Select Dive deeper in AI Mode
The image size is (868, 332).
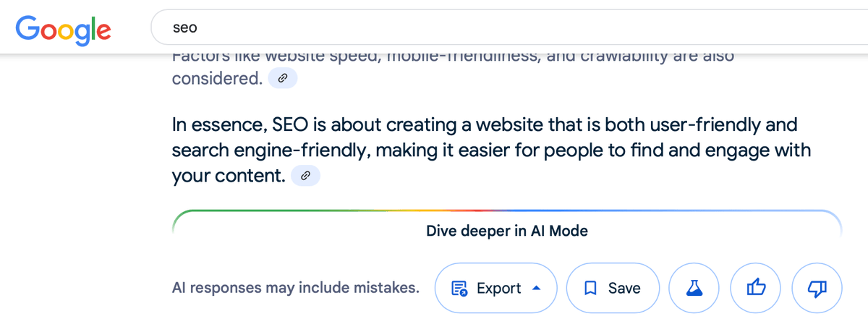point(507,231)
